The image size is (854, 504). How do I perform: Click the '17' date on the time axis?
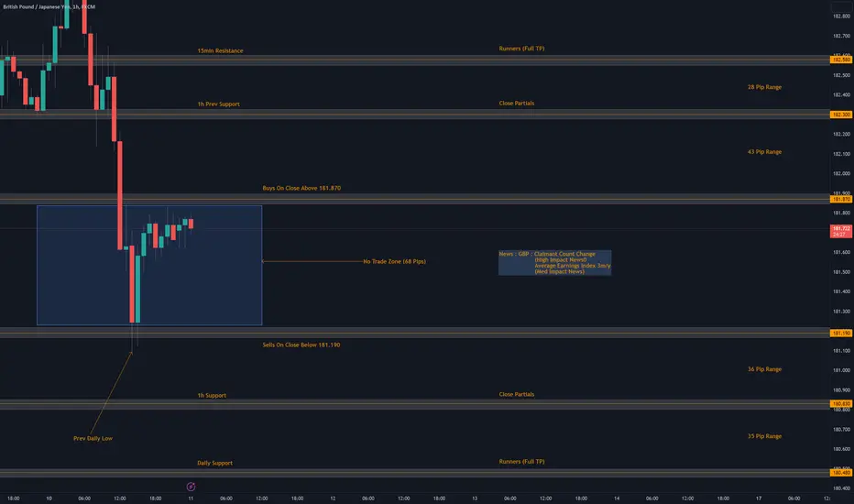pos(758,498)
